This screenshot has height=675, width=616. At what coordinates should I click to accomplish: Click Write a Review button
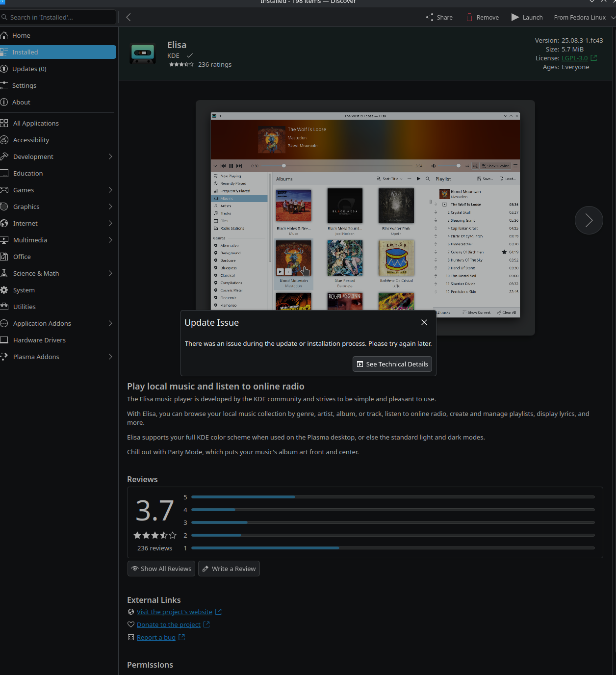[x=229, y=569]
